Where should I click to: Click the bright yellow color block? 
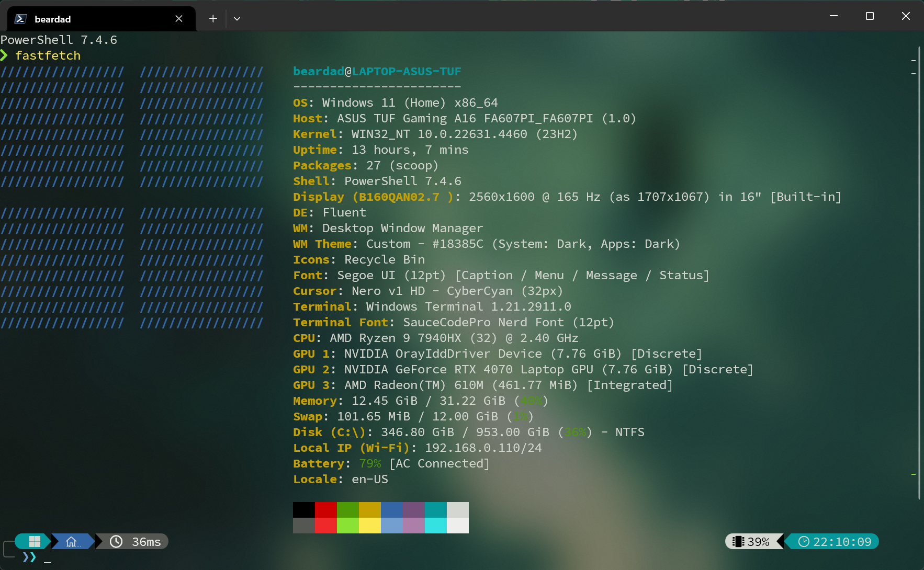370,526
